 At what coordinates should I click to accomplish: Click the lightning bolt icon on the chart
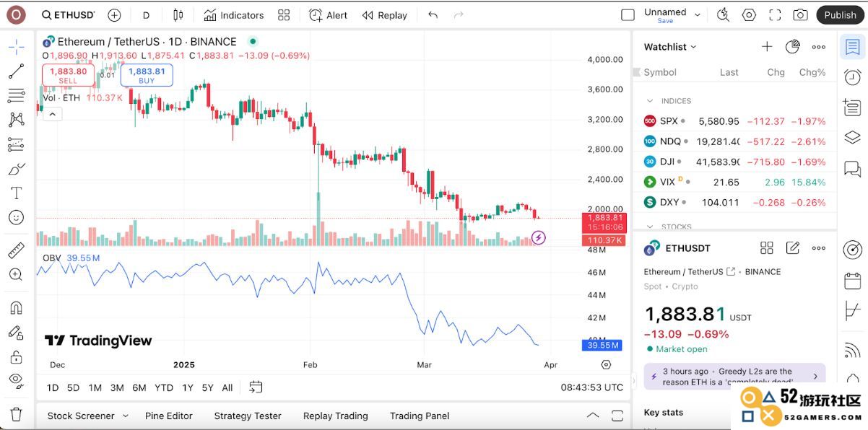click(x=538, y=237)
